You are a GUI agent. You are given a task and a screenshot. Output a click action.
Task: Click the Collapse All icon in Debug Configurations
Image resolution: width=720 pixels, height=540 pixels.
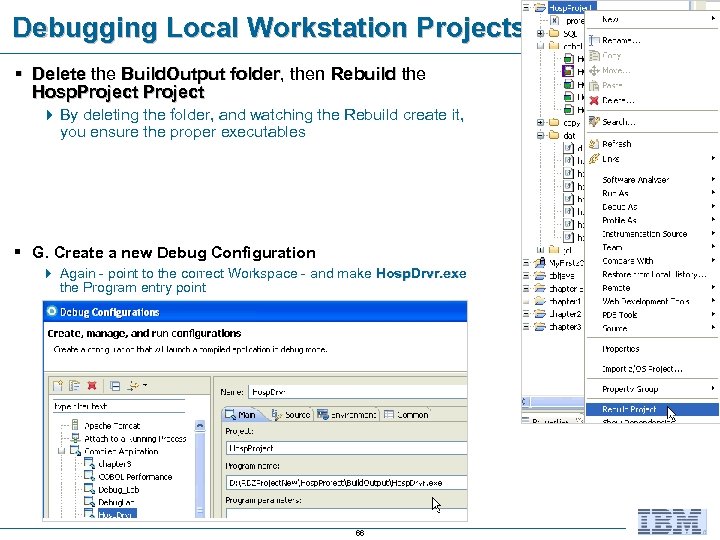pyautogui.click(x=115, y=386)
